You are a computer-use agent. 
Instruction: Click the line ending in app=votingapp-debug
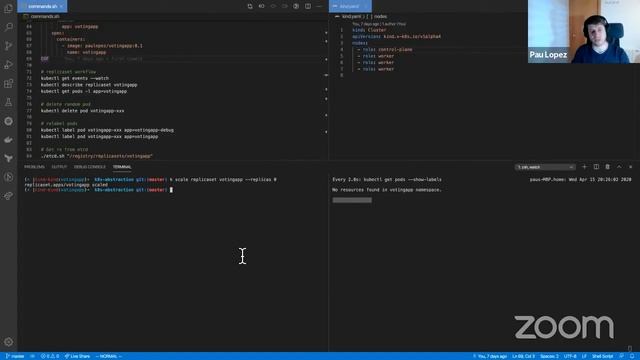click(107, 130)
